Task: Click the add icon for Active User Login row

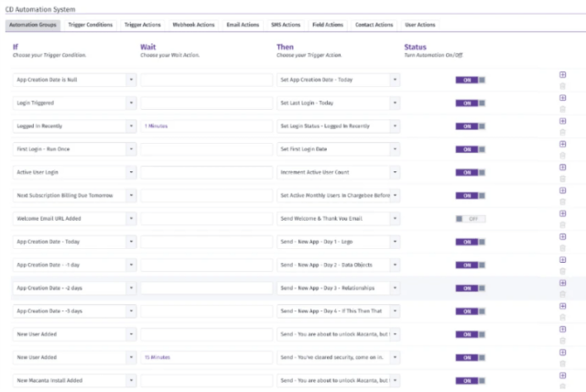Action: pyautogui.click(x=562, y=167)
